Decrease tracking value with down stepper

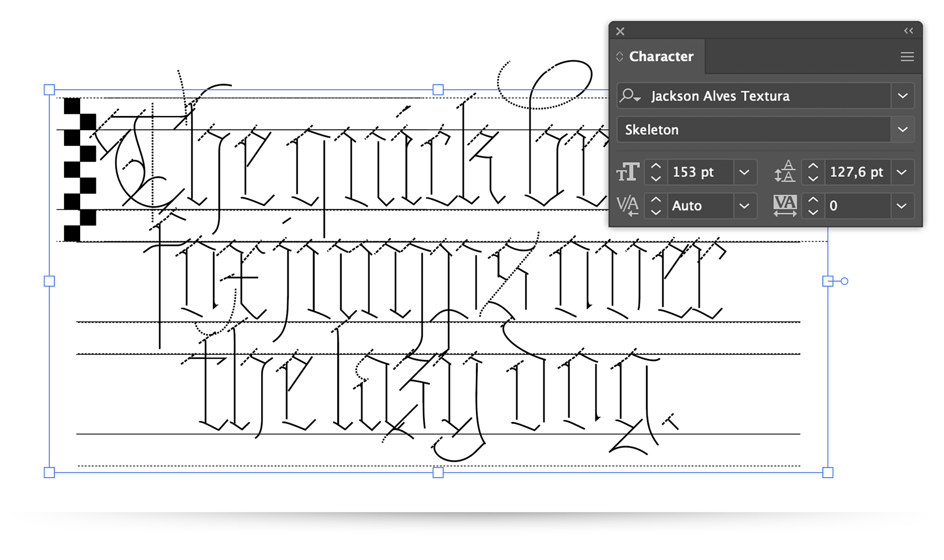coord(813,212)
